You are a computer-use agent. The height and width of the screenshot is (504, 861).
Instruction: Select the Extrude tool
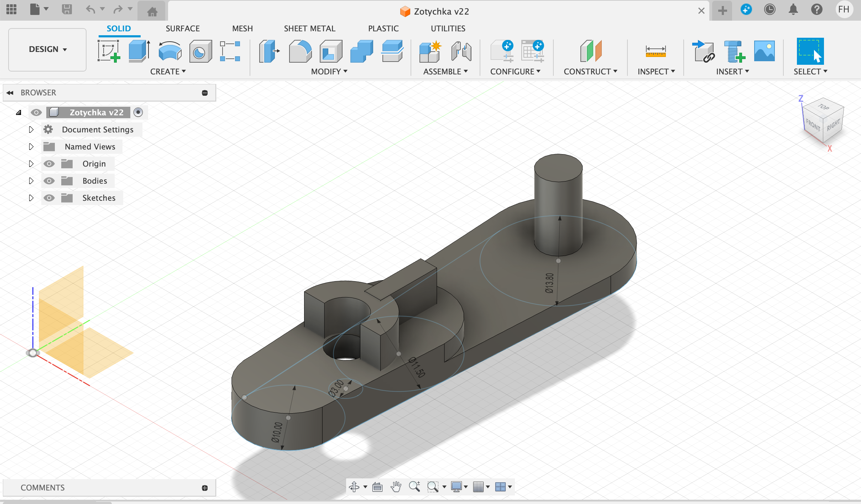[140, 51]
